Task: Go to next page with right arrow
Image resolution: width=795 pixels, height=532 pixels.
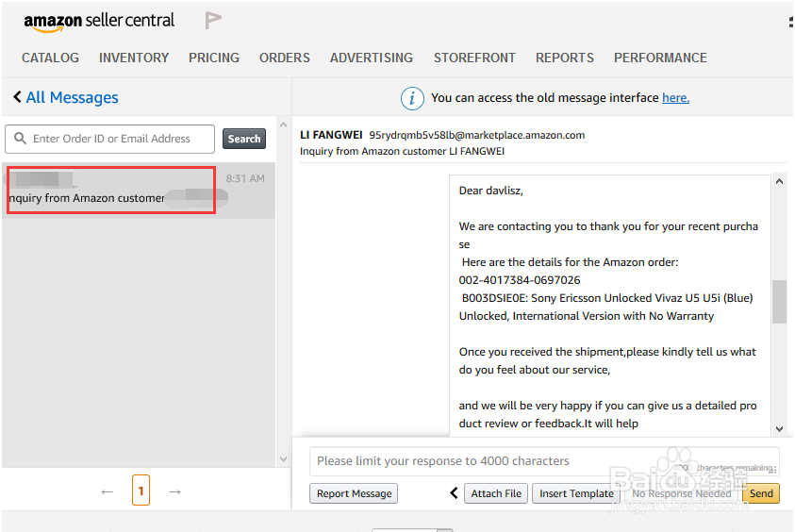Action: (174, 491)
